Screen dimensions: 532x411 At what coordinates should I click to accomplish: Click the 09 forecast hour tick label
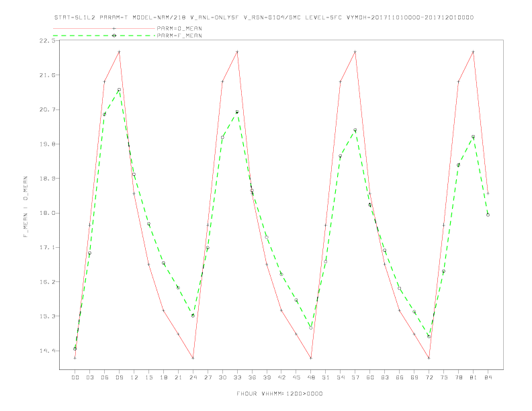(x=119, y=377)
